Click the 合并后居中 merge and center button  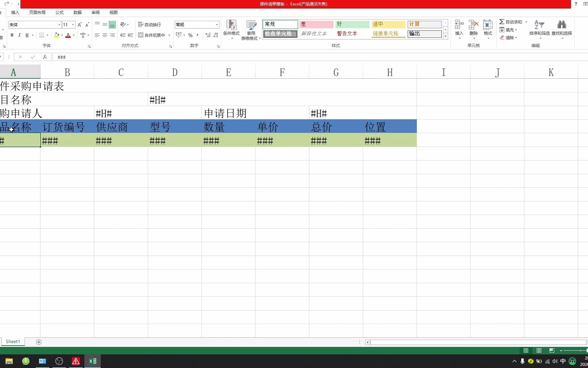(152, 35)
